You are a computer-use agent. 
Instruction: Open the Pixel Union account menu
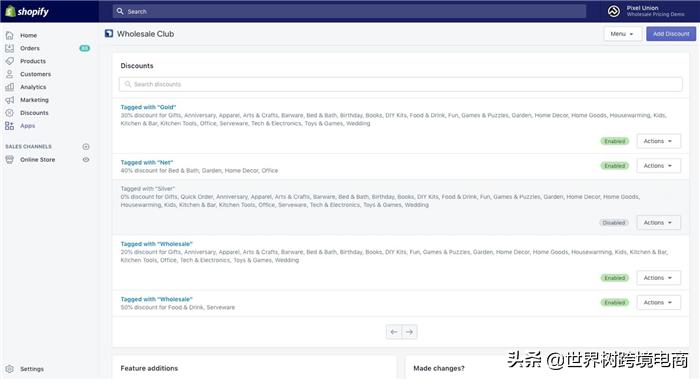tap(646, 11)
